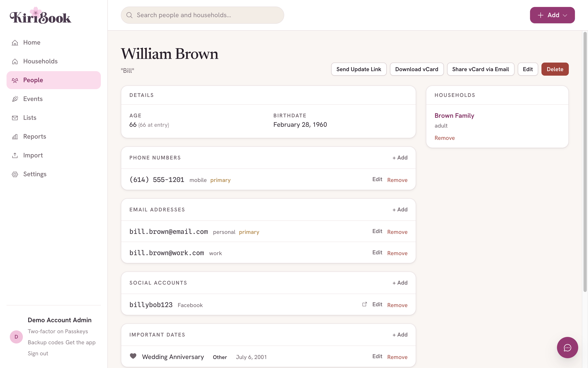This screenshot has width=588, height=368.
Task: Click the Lists envelope icon
Action: (15, 118)
